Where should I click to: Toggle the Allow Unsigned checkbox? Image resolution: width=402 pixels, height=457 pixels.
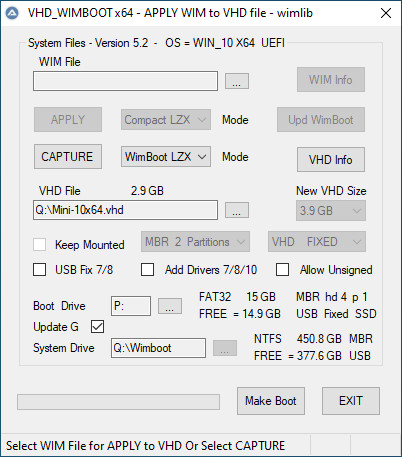click(x=282, y=270)
